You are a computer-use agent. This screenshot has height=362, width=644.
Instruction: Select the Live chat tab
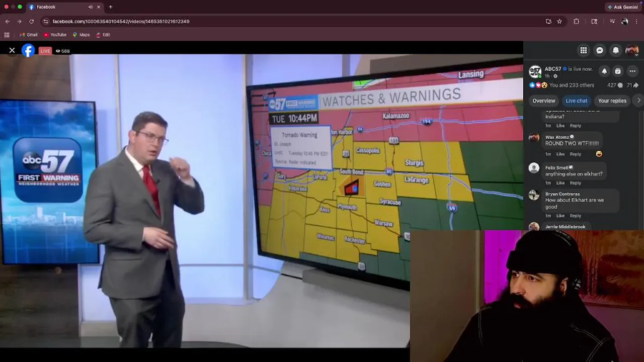coord(576,101)
